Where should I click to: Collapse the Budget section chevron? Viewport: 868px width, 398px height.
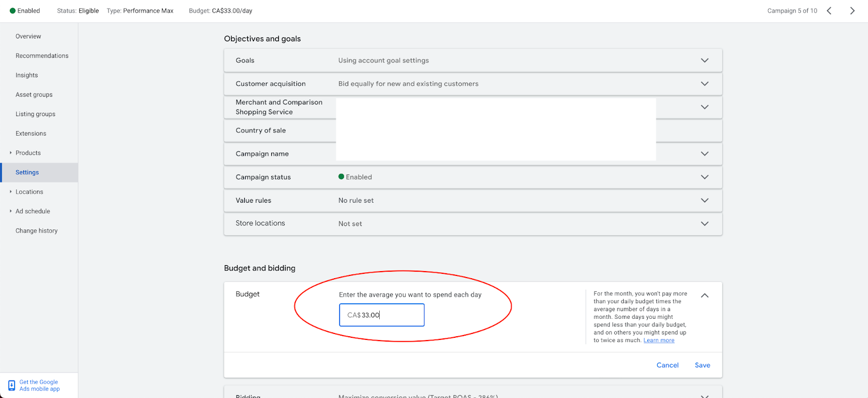(704, 296)
